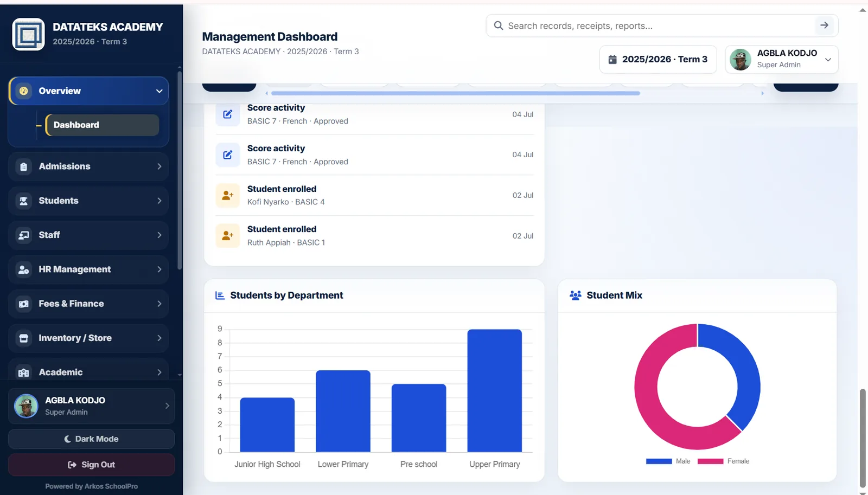868x495 pixels.
Task: Expand the Admissions menu chevron
Action: (159, 166)
